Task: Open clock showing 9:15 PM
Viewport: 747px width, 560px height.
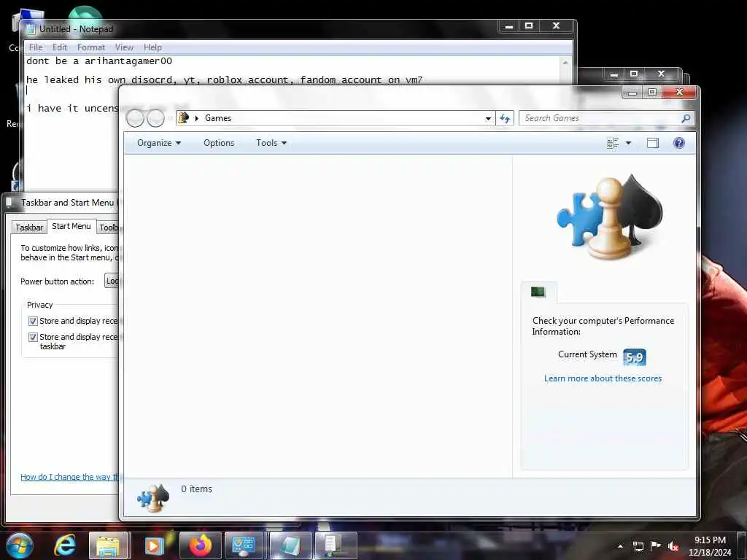Action: tap(710, 545)
